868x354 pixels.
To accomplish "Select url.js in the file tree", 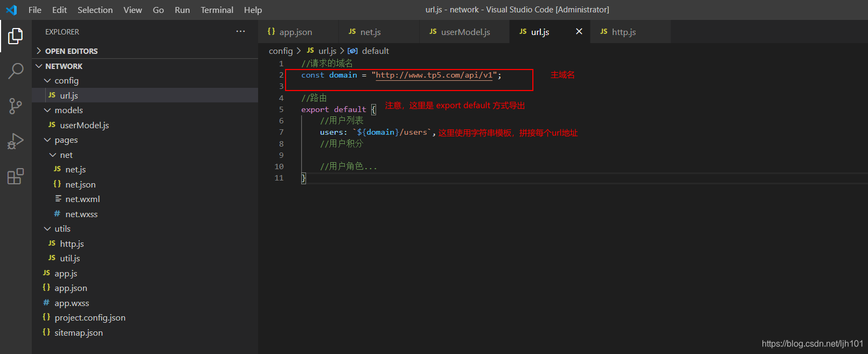I will pos(145,95).
